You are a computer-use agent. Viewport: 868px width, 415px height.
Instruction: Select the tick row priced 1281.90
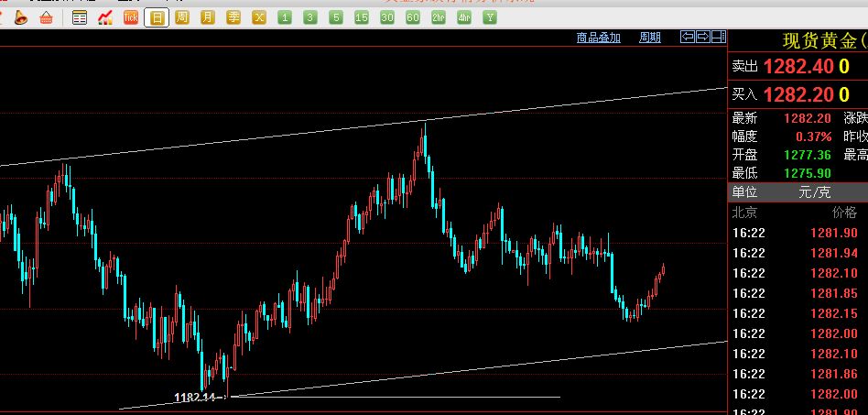[x=797, y=233]
